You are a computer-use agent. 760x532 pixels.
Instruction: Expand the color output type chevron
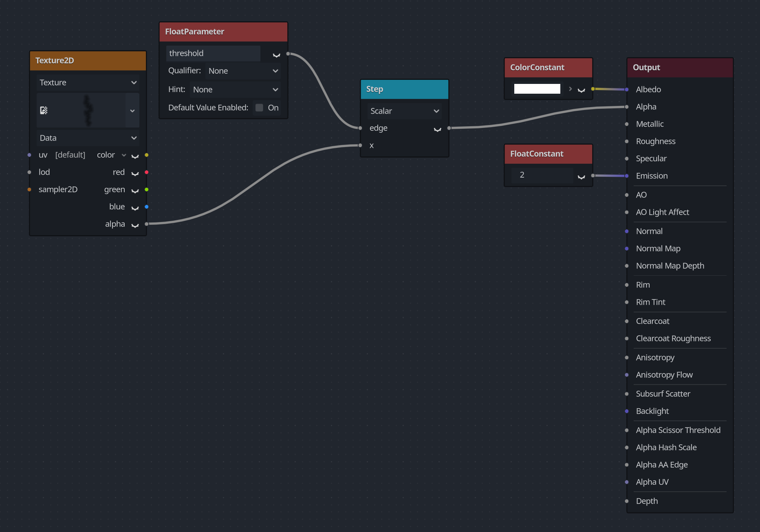[124, 155]
